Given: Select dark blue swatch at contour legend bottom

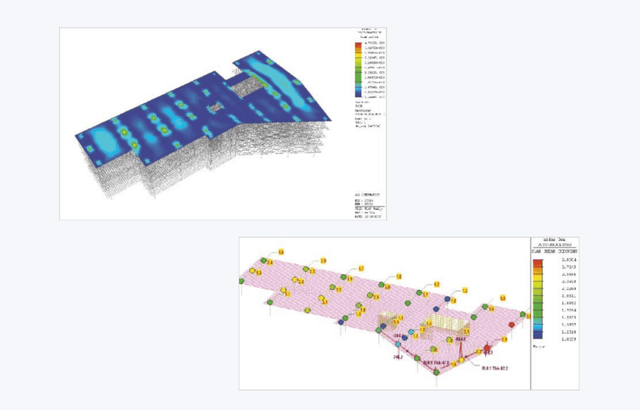Looking at the screenshot, I should tap(357, 96).
